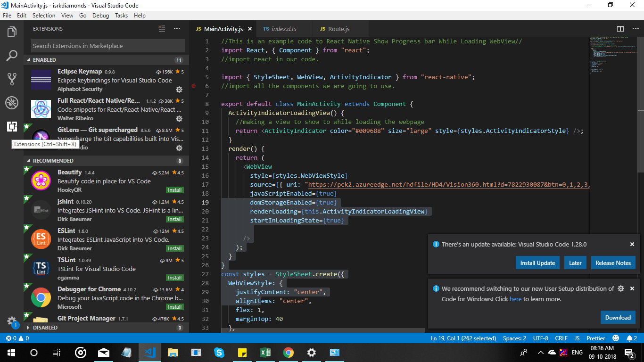644x362 pixels.
Task: Open the Search sidebar icon
Action: [12, 56]
